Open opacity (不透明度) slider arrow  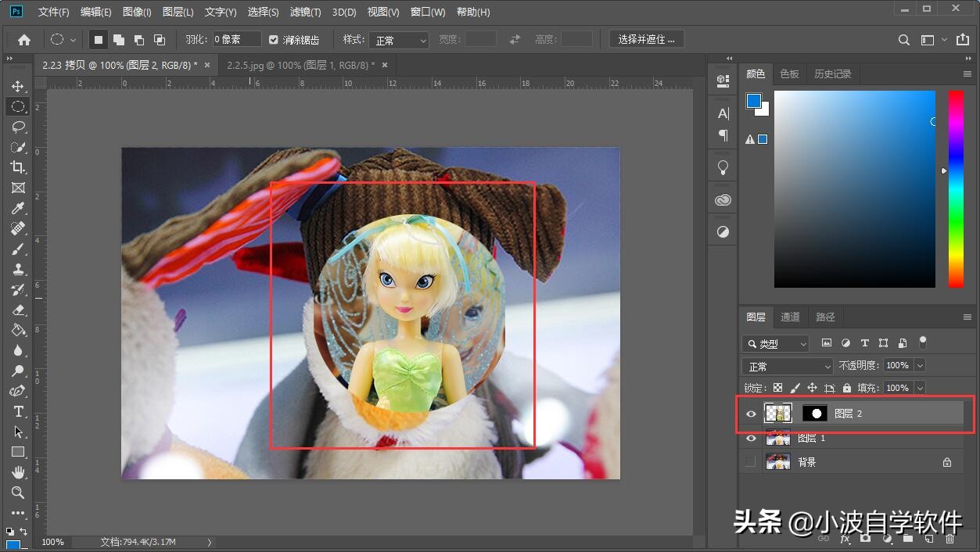tap(920, 365)
